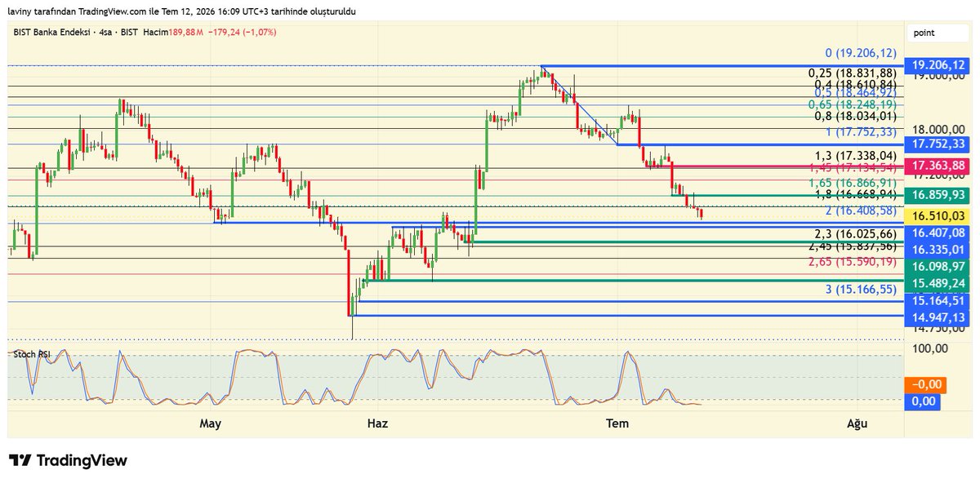Select the 15.489,24 green price label
This screenshot has height=483, width=980.
point(938,283)
